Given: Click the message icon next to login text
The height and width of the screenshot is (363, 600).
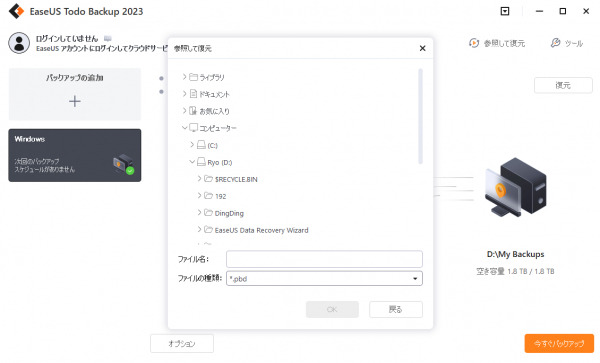Looking at the screenshot, I should pos(108,38).
